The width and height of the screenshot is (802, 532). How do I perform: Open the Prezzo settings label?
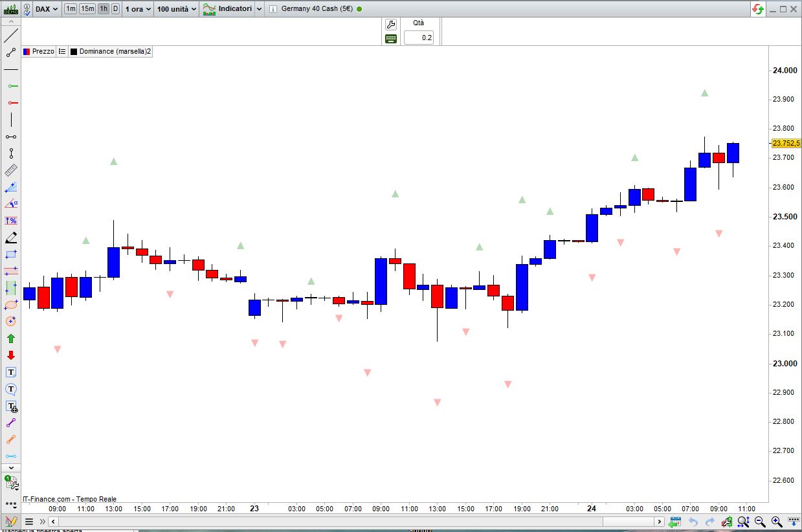coord(43,51)
